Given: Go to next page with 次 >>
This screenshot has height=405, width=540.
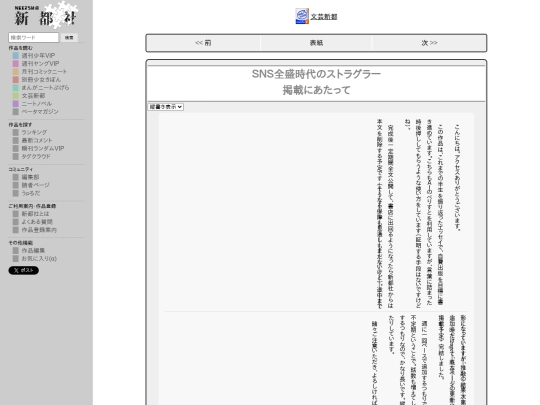Looking at the screenshot, I should coord(429,43).
